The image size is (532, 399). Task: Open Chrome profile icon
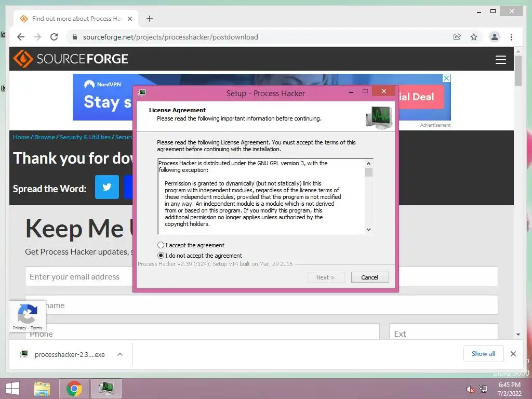[495, 37]
